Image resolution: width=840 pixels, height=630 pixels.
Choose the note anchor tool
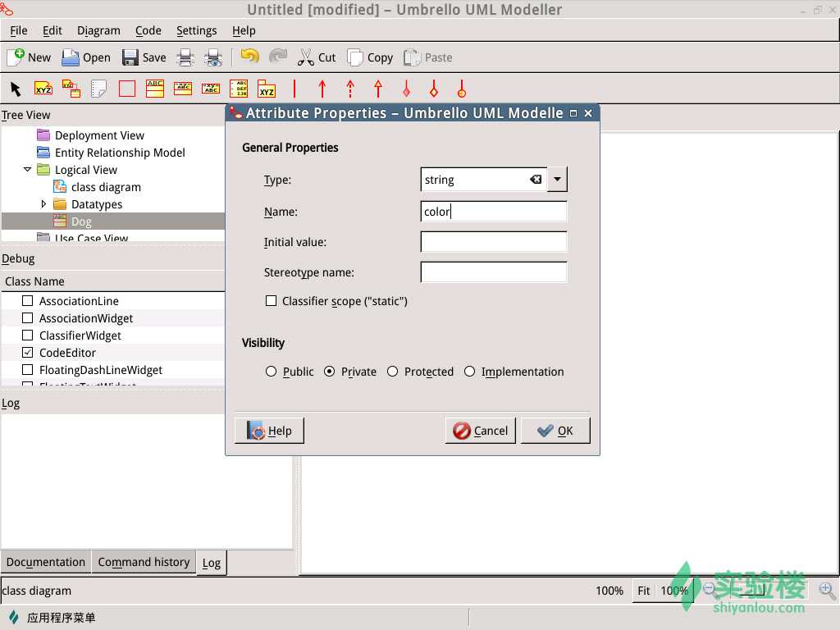pos(71,89)
